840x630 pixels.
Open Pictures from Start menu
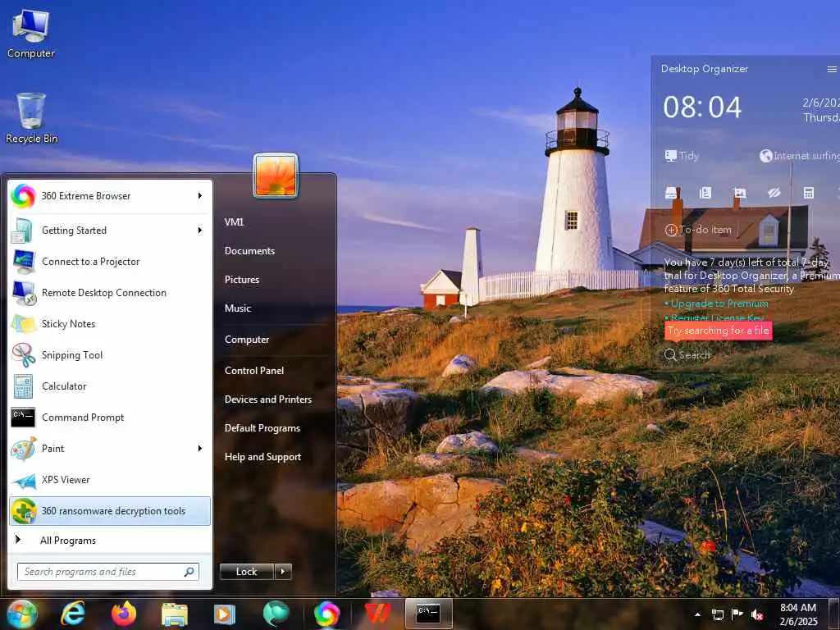click(x=242, y=280)
